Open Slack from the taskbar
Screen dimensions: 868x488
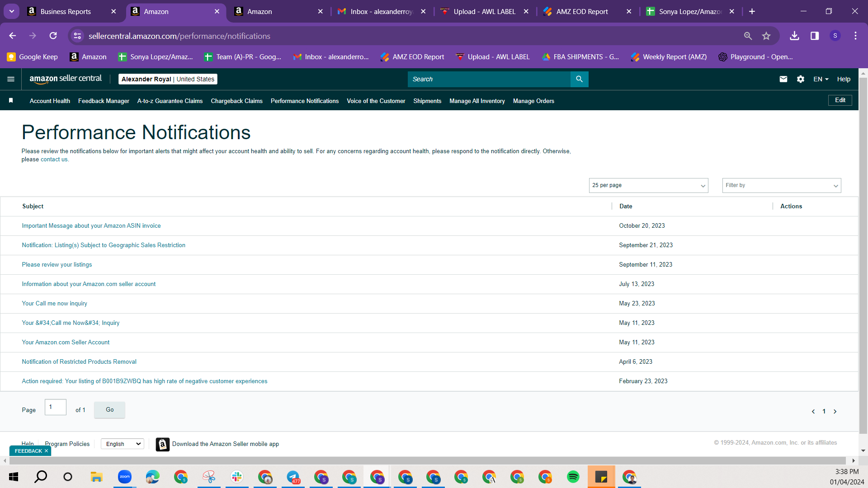pyautogui.click(x=236, y=477)
